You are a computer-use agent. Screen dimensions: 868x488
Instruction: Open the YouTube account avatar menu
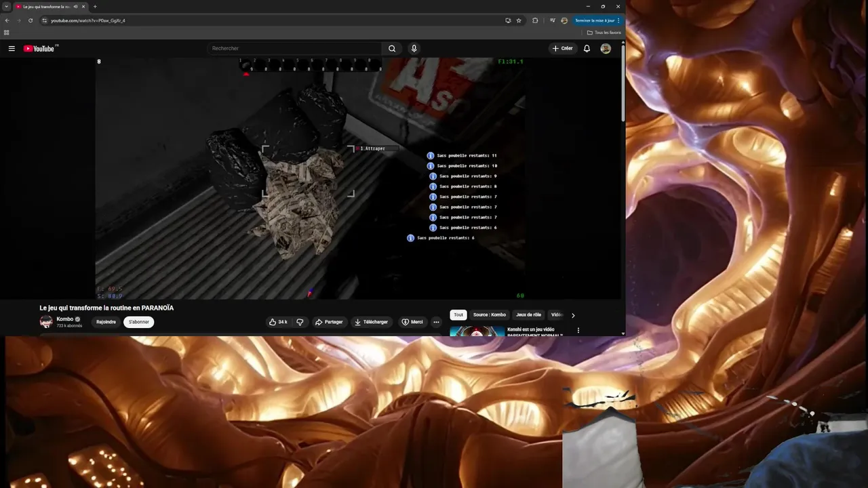click(606, 48)
